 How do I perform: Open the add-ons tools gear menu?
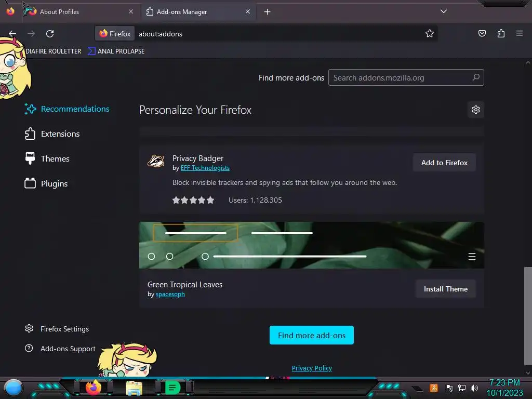coord(476,110)
